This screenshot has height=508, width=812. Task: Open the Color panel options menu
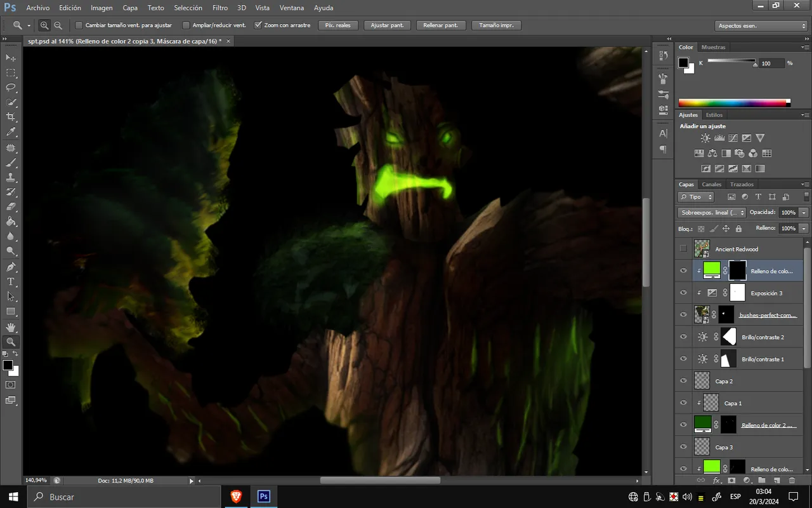tap(806, 47)
